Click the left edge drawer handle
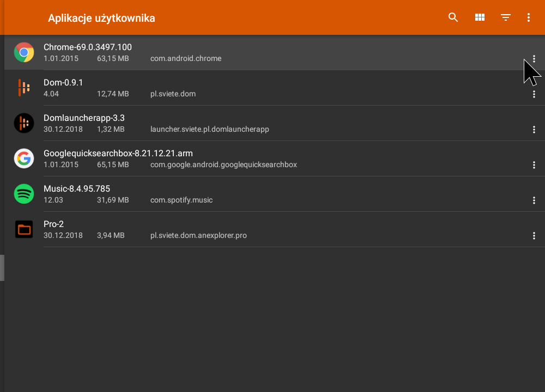 click(x=2, y=268)
